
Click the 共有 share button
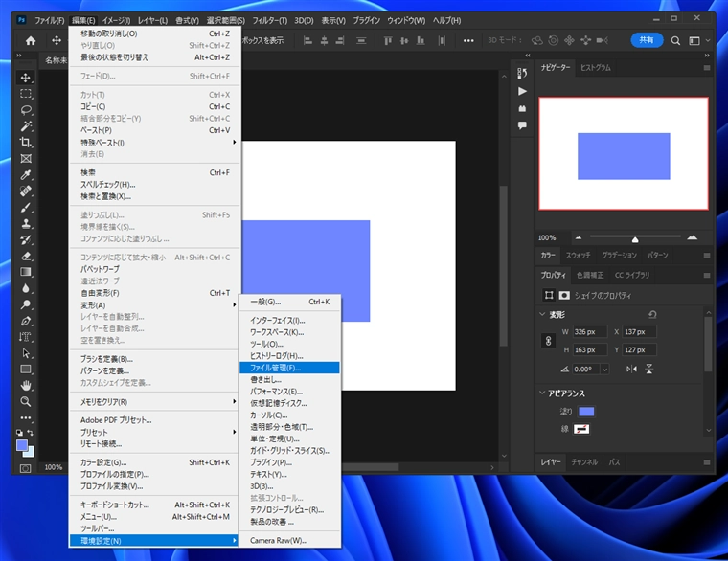(x=647, y=40)
